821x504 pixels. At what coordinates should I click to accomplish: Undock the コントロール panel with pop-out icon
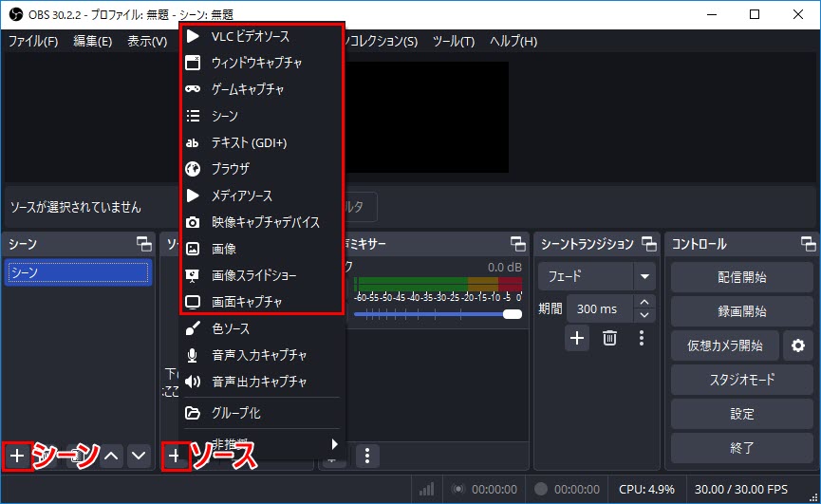point(808,244)
